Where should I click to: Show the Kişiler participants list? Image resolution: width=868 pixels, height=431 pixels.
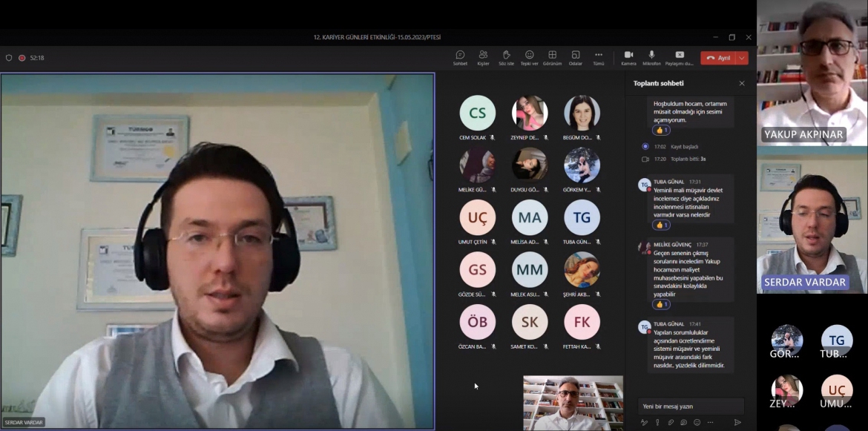pyautogui.click(x=483, y=58)
